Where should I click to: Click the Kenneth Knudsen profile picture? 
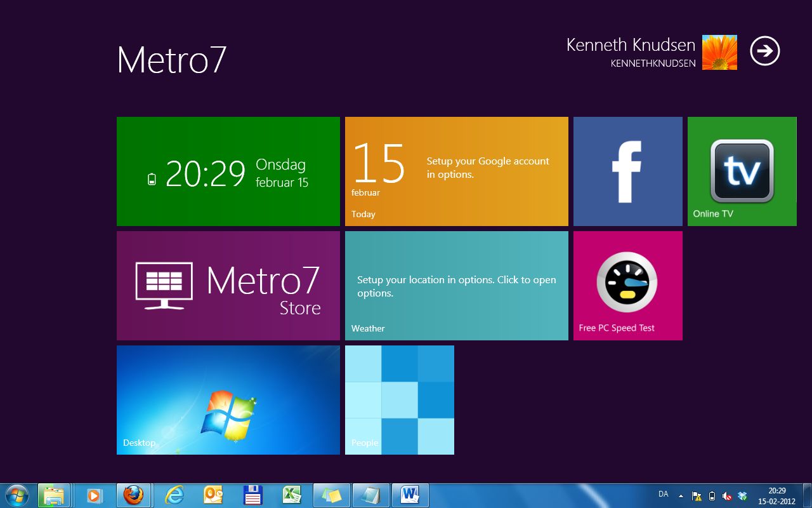(x=719, y=52)
